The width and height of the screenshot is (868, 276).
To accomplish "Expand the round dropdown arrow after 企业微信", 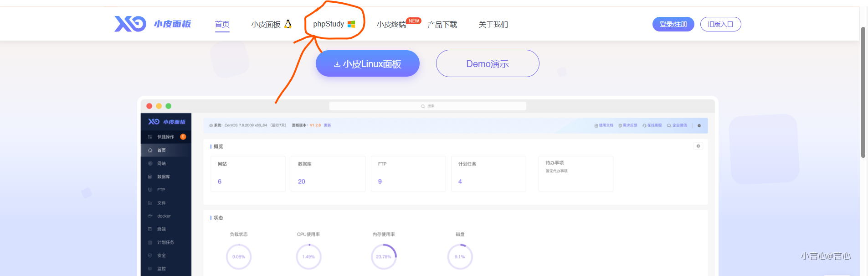I will (699, 125).
